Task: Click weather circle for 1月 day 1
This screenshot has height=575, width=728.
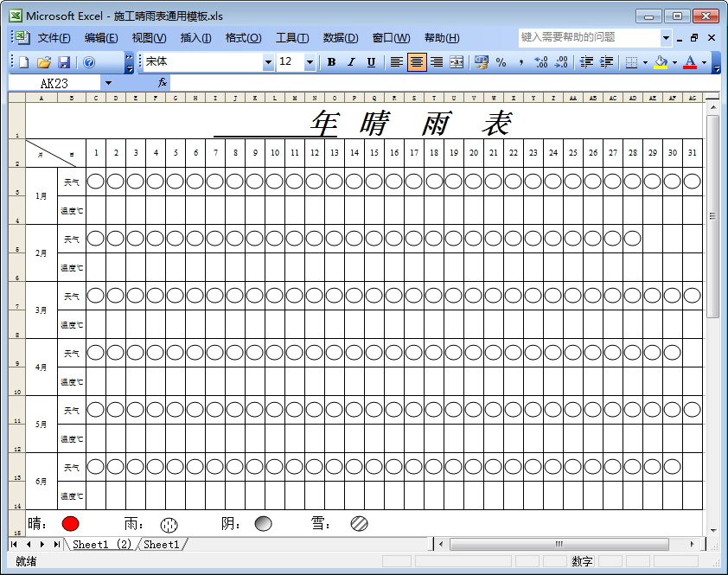Action: pos(96,182)
